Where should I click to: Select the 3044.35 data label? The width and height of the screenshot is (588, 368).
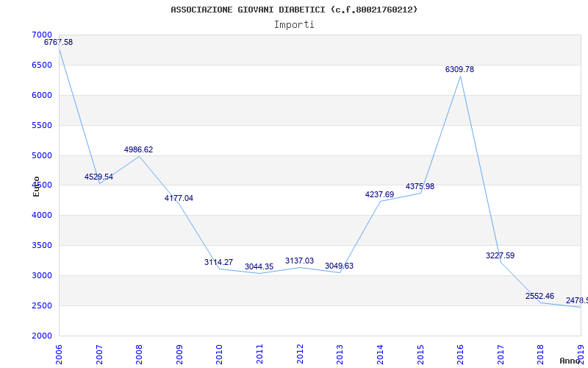click(259, 266)
